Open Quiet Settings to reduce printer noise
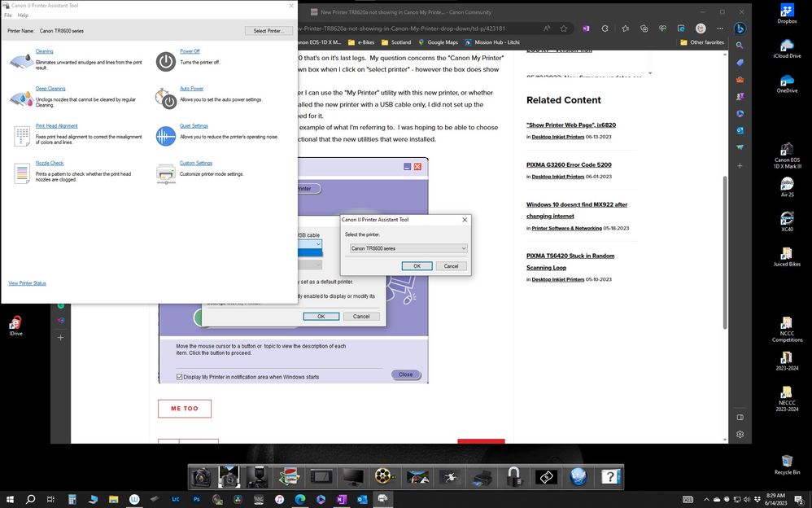Viewport: 812px width, 508px height. (195, 125)
